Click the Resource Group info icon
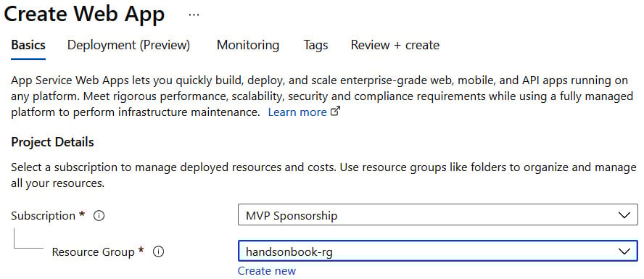Screen dimensions: 644x279 point(158,252)
